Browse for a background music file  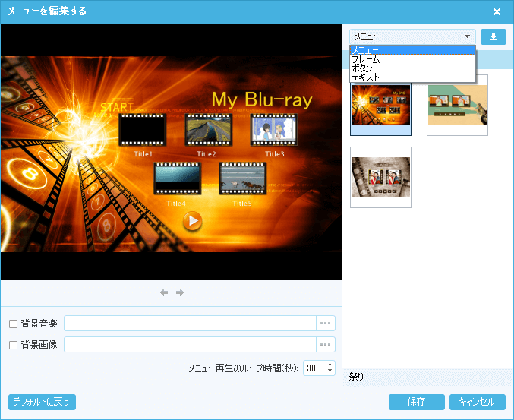326,324
